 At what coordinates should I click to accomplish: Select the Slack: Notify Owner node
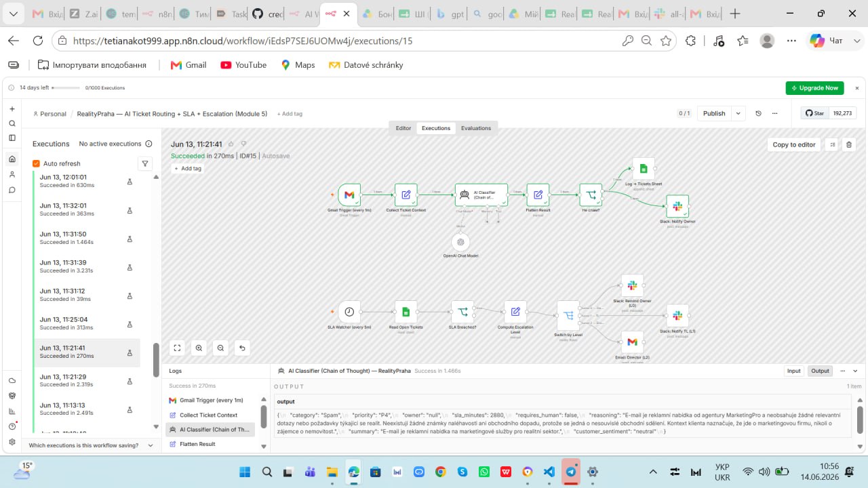pos(677,207)
